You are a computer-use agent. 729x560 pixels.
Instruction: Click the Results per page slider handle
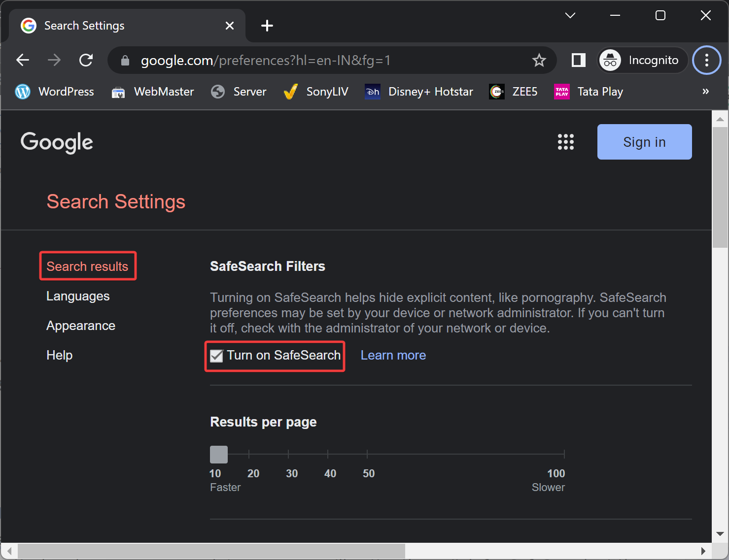pyautogui.click(x=219, y=455)
